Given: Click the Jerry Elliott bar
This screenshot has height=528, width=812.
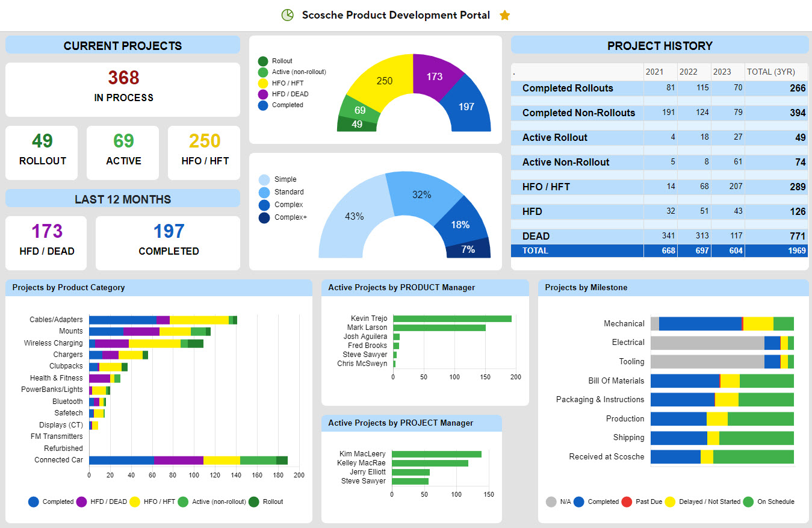Looking at the screenshot, I should click(x=411, y=472).
